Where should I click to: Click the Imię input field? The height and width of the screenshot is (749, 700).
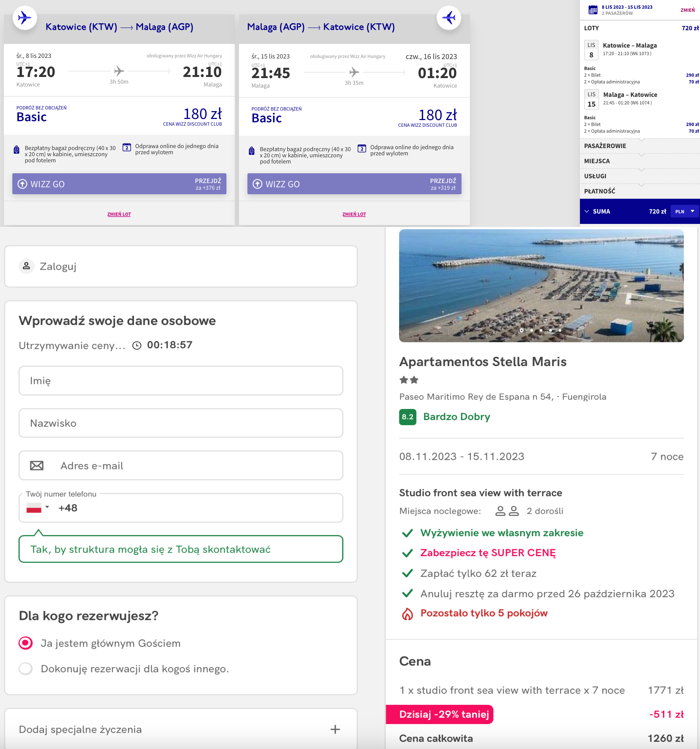click(181, 381)
